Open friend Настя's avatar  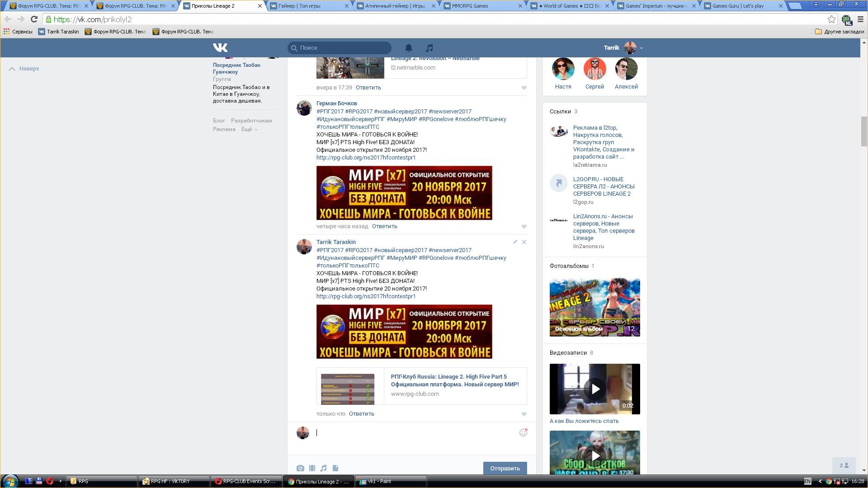click(563, 69)
